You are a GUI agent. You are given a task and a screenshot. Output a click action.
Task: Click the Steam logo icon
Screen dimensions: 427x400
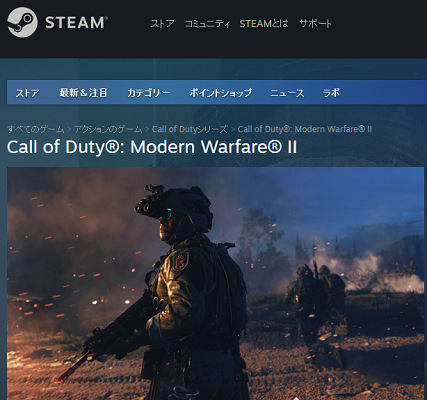22,22
